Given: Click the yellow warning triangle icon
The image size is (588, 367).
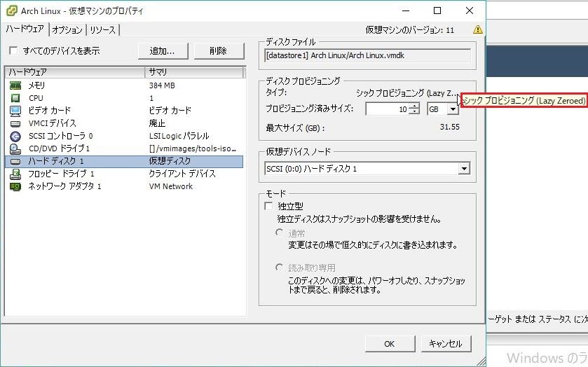Looking at the screenshot, I should (x=478, y=29).
